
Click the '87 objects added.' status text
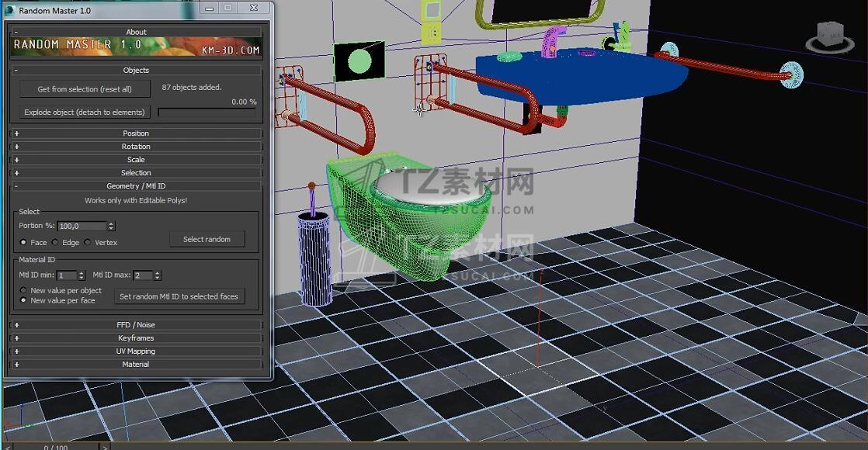tap(192, 88)
